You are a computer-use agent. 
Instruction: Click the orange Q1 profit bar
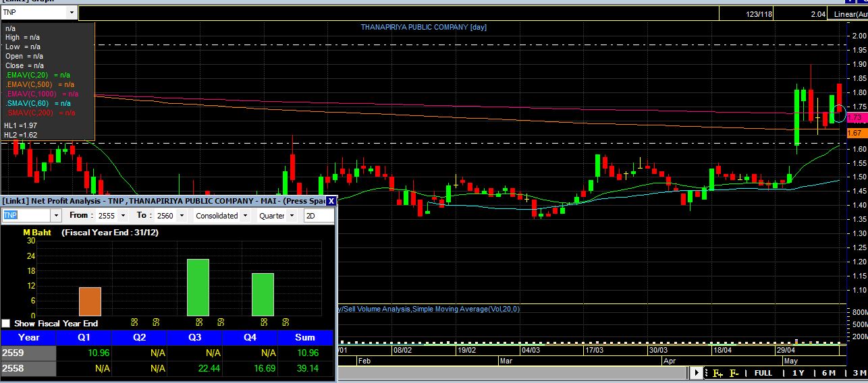[90, 301]
